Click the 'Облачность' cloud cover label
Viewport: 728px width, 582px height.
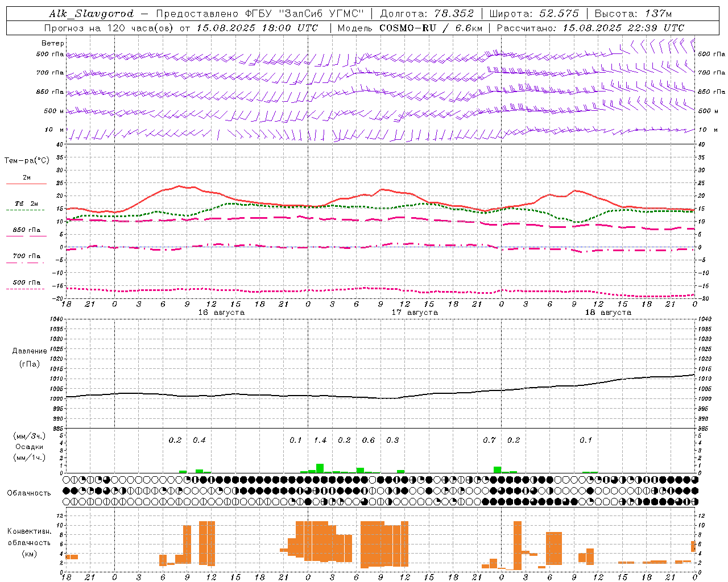click(29, 493)
